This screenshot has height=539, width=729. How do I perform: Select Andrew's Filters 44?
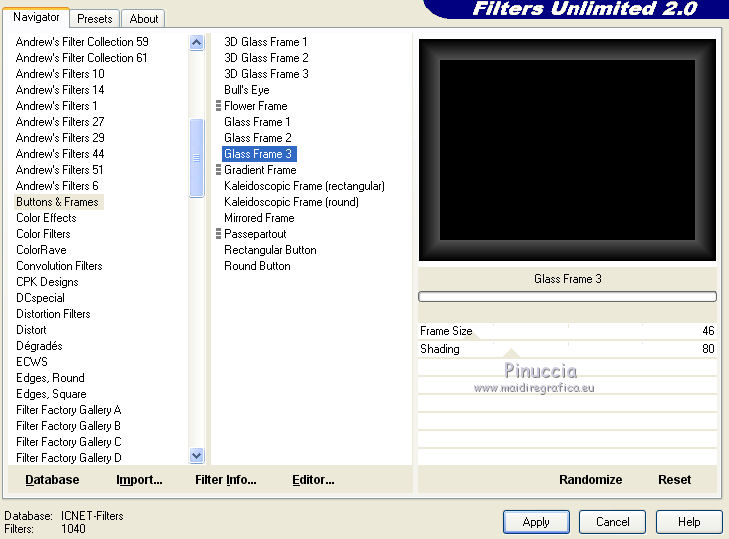tap(60, 153)
